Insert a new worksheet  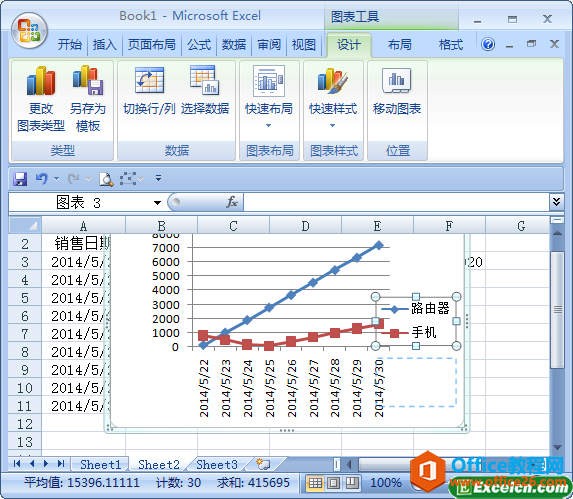click(x=263, y=464)
